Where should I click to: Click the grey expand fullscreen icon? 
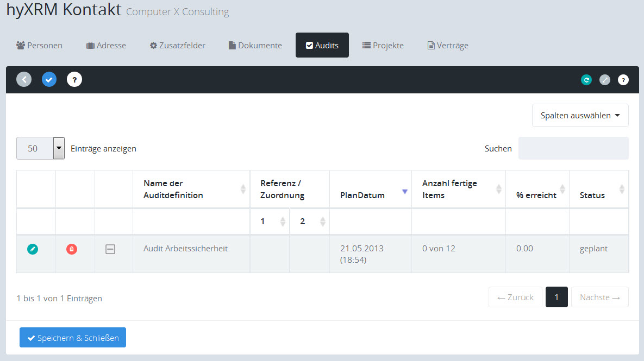tap(605, 80)
